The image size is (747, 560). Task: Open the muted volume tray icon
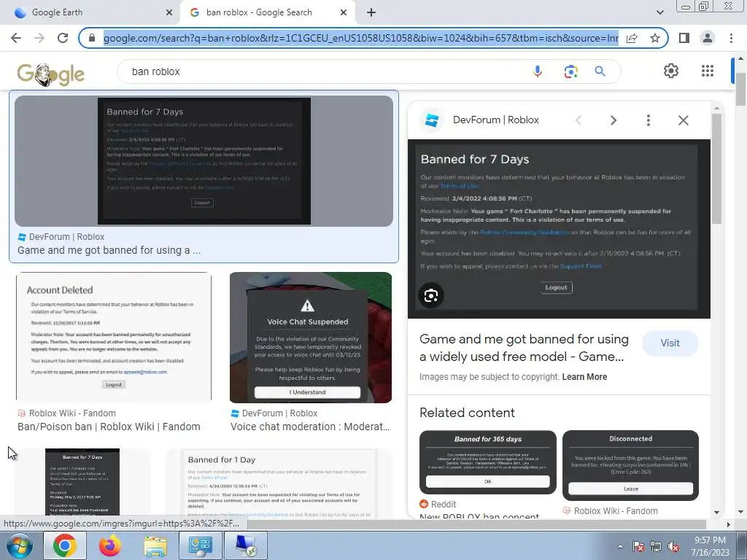coord(674,547)
